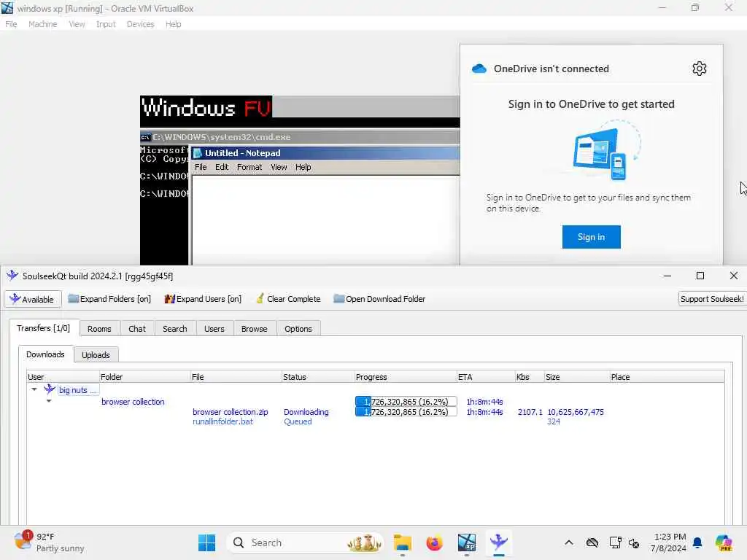Click size value 10,625,667,475
The width and height of the screenshot is (747, 560).
pos(576,412)
